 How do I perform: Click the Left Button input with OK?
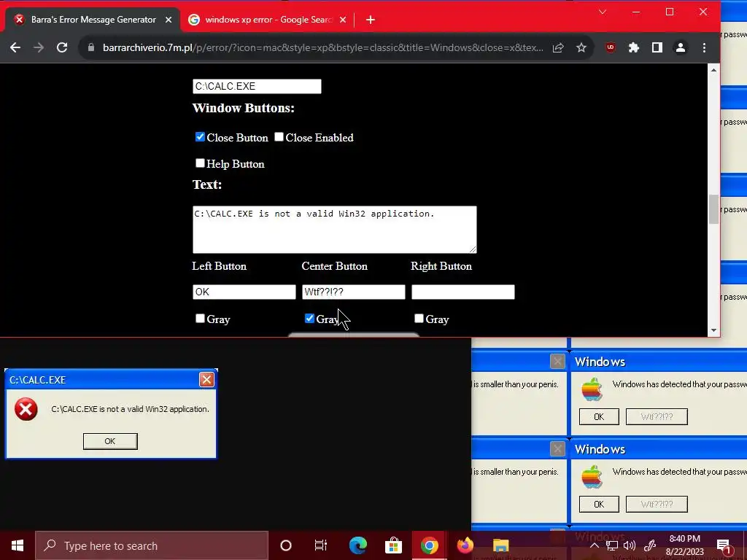tap(244, 292)
